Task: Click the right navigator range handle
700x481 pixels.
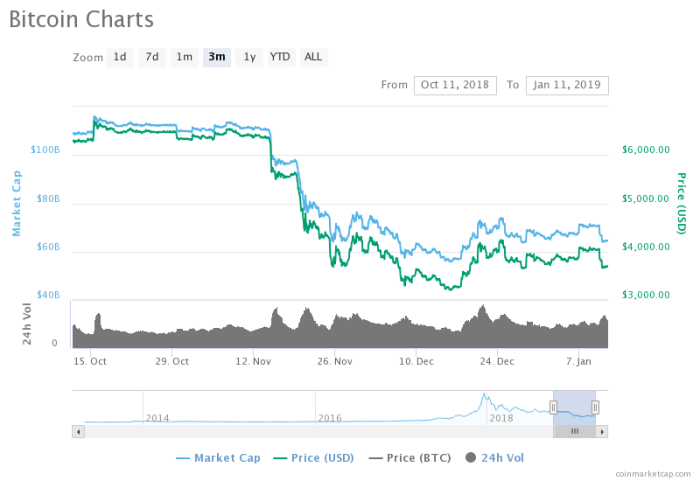Action: [x=595, y=407]
